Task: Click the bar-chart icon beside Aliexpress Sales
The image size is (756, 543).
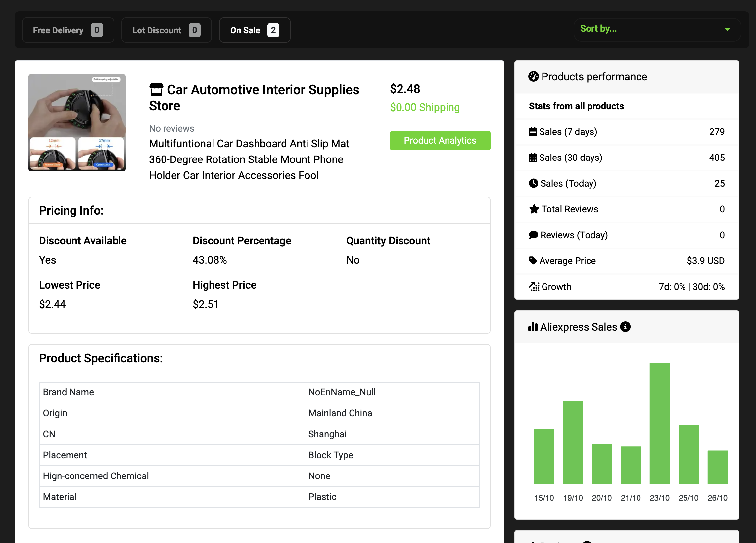Action: click(x=534, y=327)
